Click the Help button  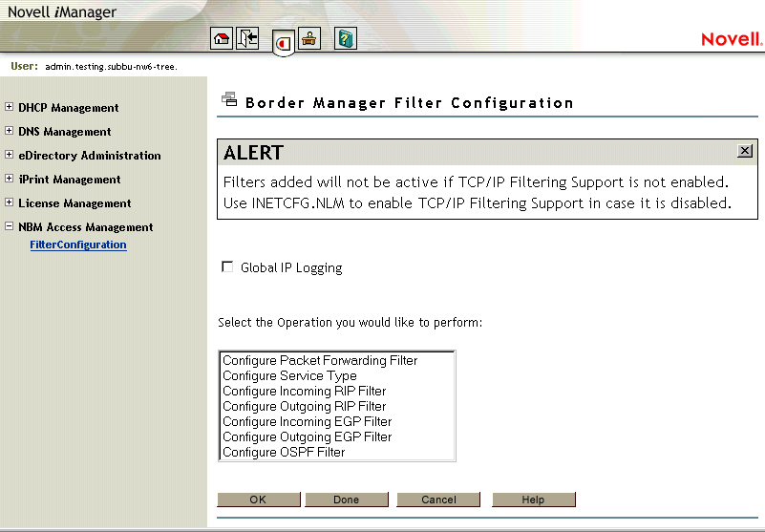[534, 500]
